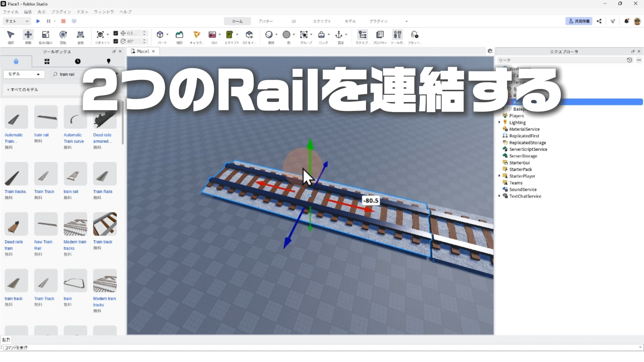
Task: Open the プラグイン menu in menu bar
Action: (61, 12)
